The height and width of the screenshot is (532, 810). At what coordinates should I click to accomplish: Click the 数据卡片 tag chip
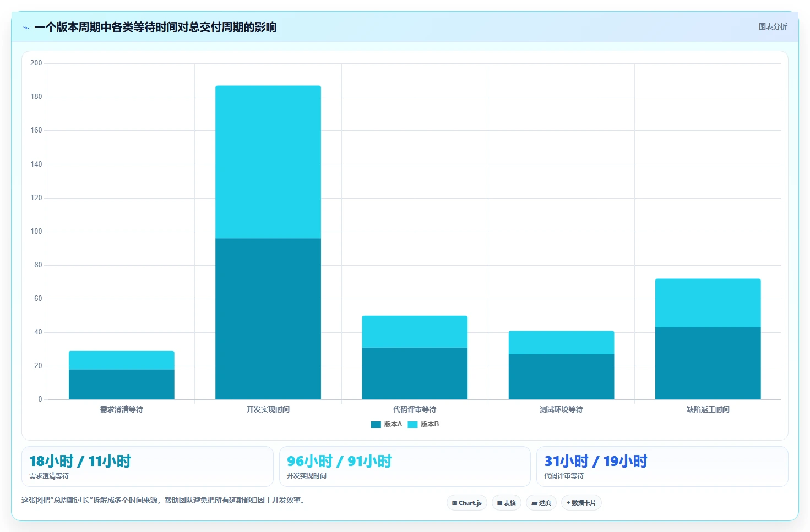pyautogui.click(x=581, y=503)
